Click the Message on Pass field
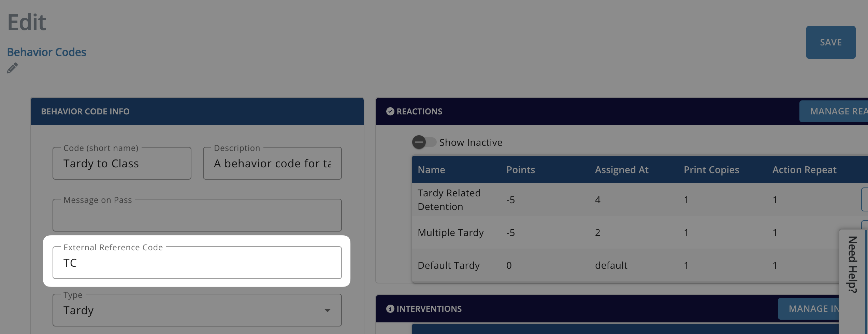This screenshot has height=334, width=868. click(197, 215)
